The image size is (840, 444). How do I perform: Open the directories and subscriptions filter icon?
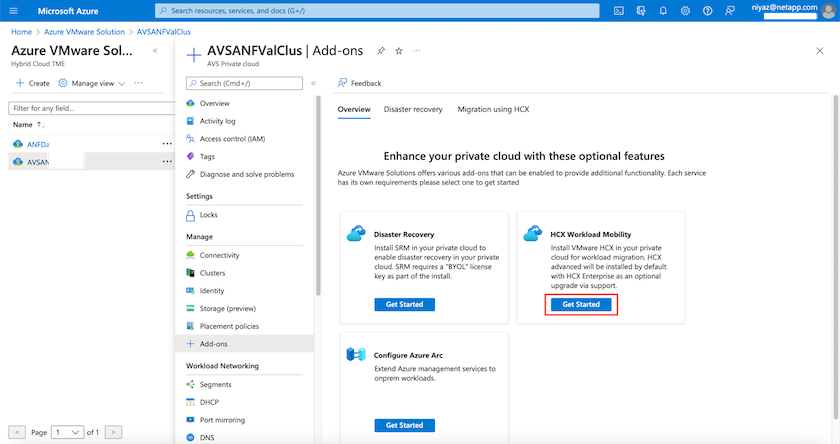641,11
